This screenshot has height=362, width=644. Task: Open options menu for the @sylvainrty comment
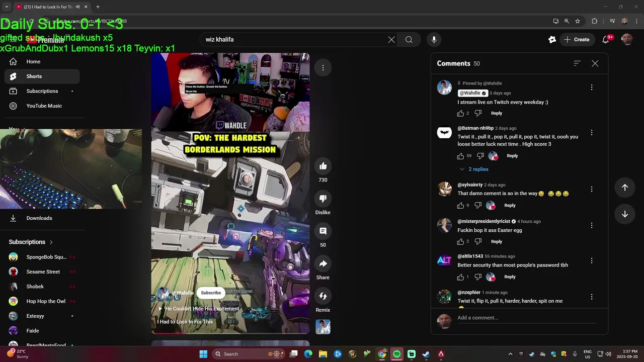point(592,190)
